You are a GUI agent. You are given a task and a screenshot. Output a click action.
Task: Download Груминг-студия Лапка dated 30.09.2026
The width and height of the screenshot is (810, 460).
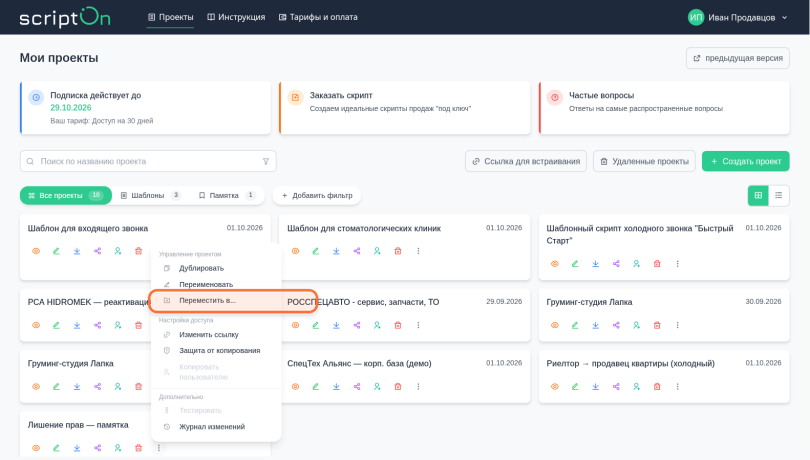596,325
